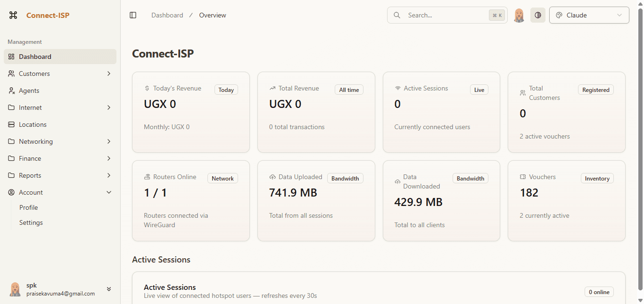Open the Overview breadcrumb item
Image resolution: width=644 pixels, height=304 pixels.
point(212,15)
